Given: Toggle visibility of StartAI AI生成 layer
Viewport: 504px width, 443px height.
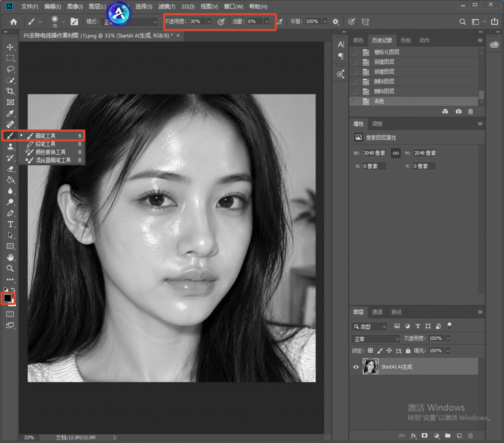Looking at the screenshot, I should [x=356, y=367].
